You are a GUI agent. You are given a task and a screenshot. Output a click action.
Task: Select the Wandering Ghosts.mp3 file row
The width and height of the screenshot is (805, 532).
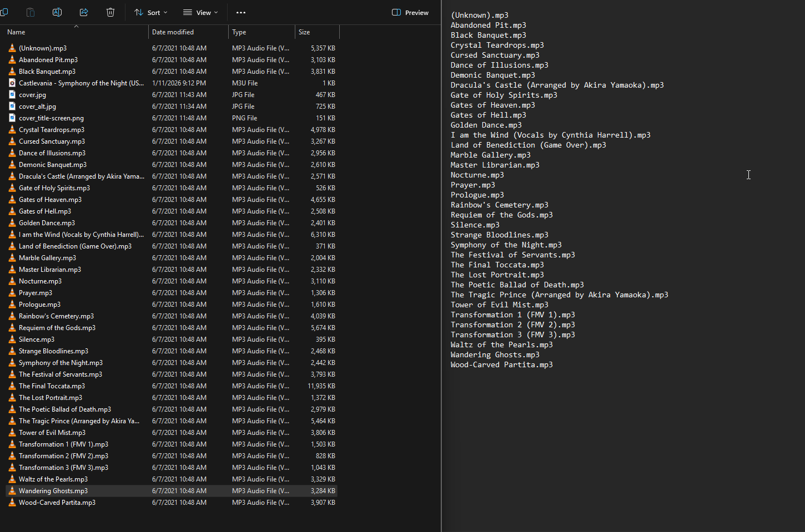(53, 491)
